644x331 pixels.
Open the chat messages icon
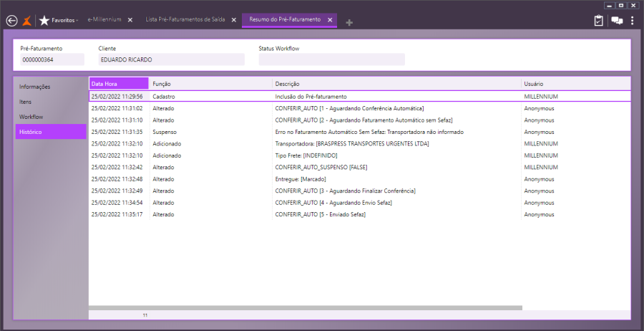(x=617, y=21)
